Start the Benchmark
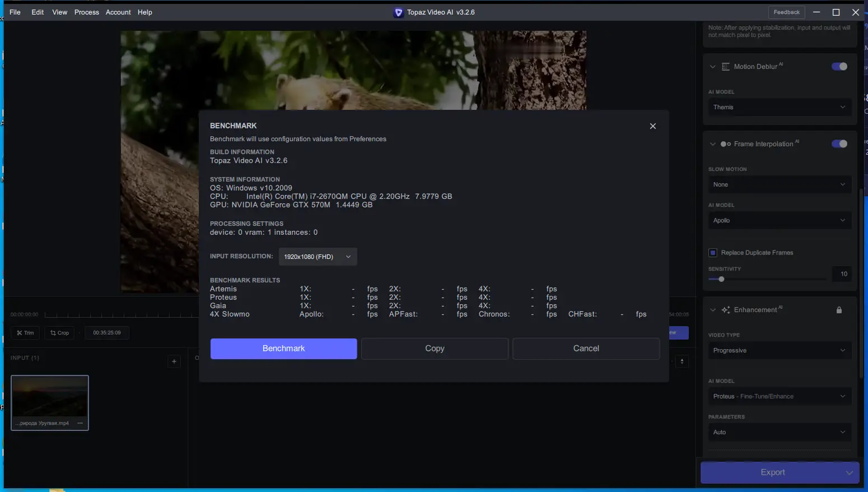Screen dimensions: 868x492 pos(283,348)
